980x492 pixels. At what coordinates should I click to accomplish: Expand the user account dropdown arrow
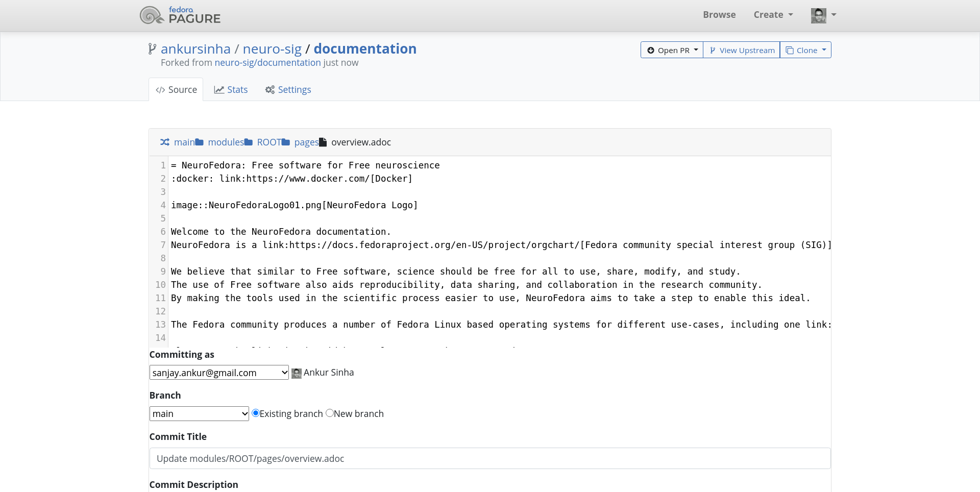coord(834,15)
